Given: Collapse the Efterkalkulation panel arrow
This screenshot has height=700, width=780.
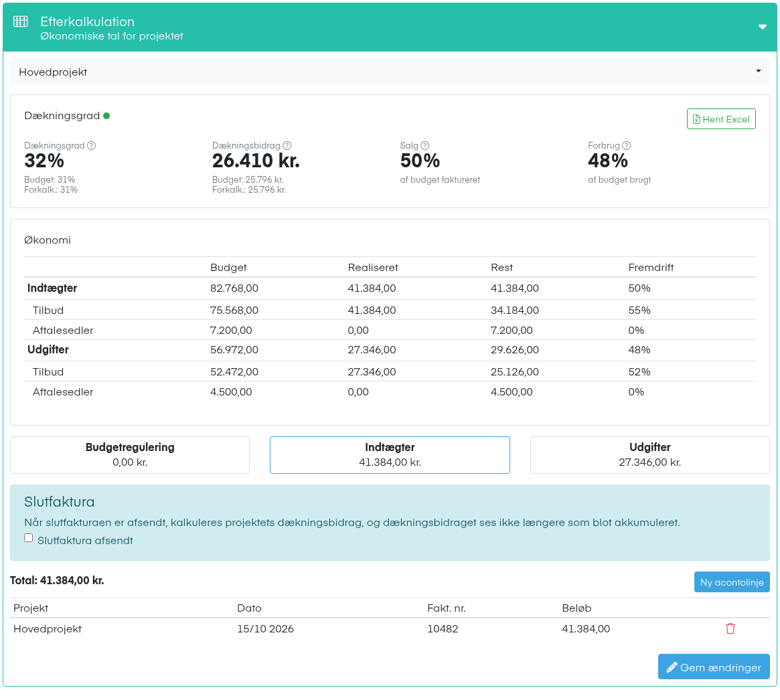Looking at the screenshot, I should pos(762,27).
